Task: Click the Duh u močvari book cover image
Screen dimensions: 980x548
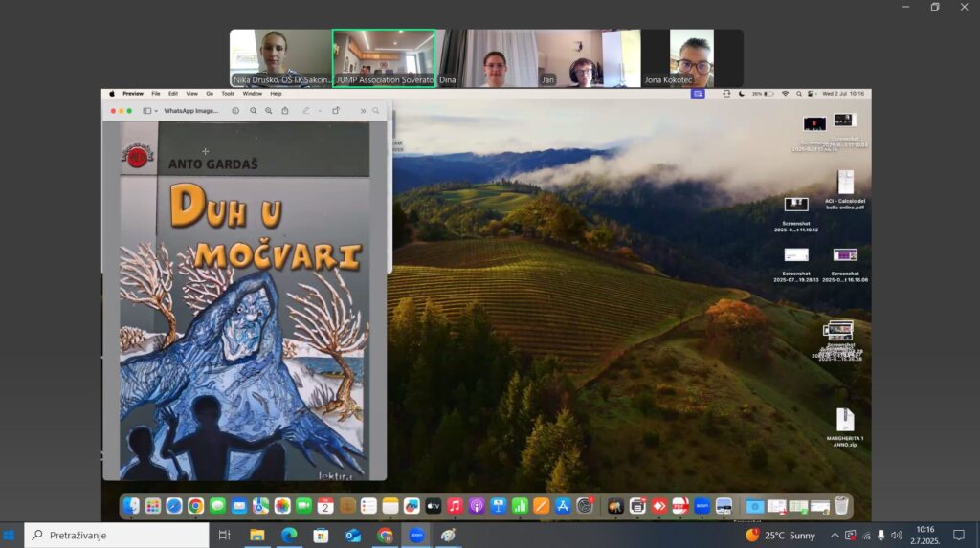Action: (x=244, y=301)
